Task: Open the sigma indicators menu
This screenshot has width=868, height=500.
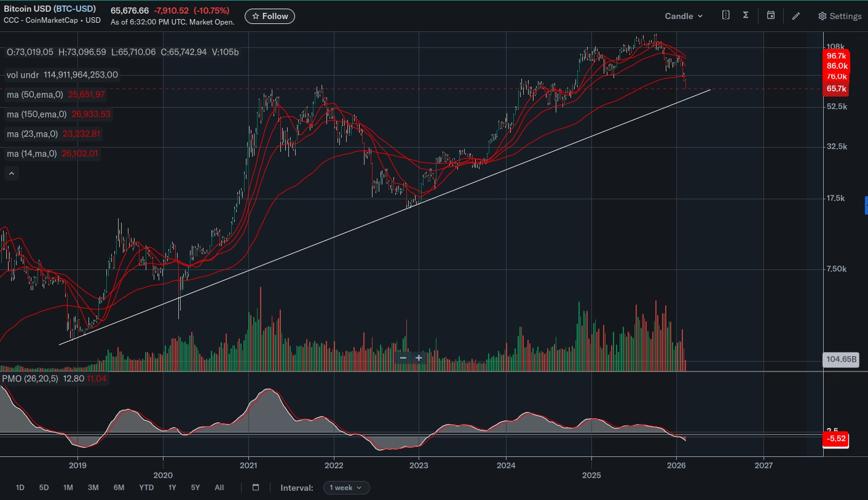Action: pos(746,15)
